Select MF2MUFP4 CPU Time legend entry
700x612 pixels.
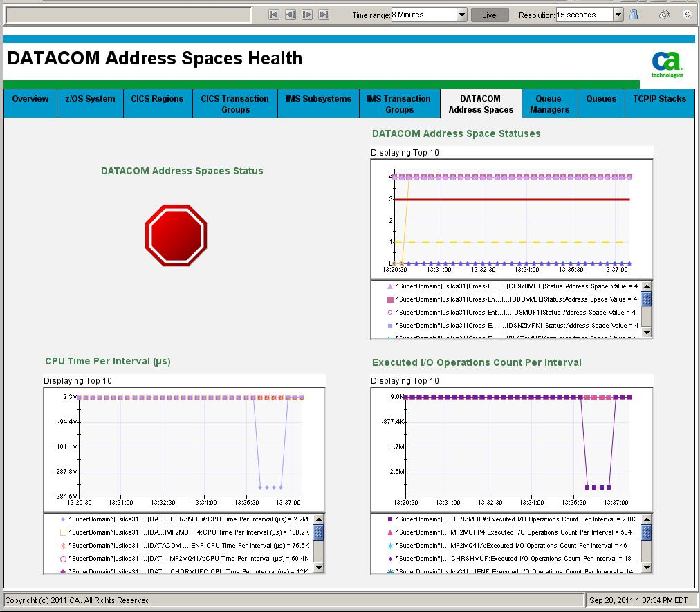point(185,532)
